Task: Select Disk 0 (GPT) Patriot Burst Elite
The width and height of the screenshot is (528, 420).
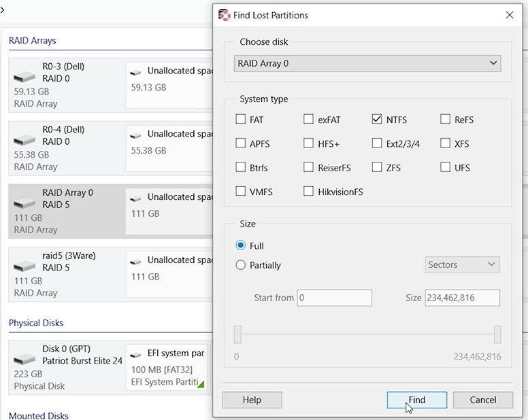Action: tap(66, 368)
